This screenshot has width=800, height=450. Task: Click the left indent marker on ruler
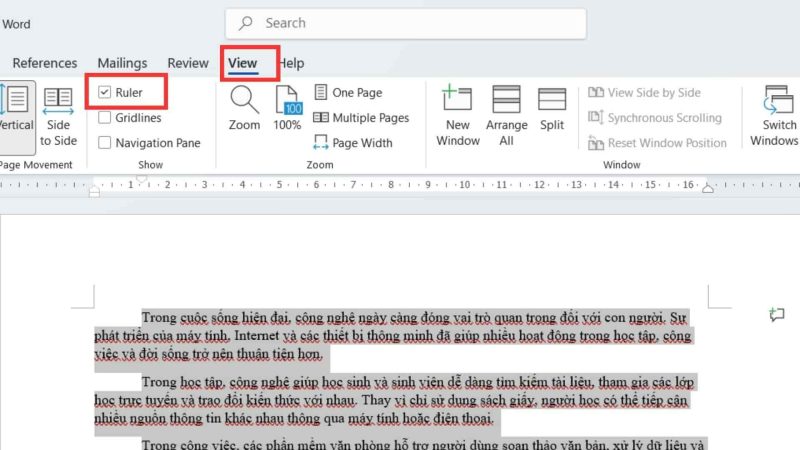click(x=94, y=191)
